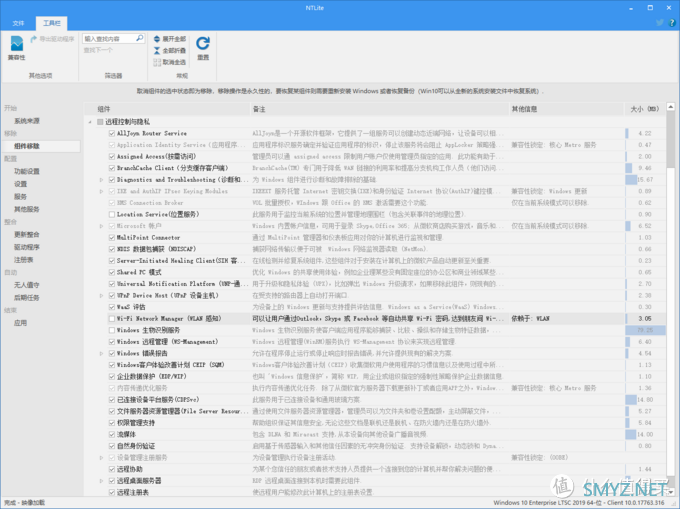Viewport: 680px width, 509px height.
Task: Check the Windows 生物识别服务 checkbox
Action: (x=112, y=330)
